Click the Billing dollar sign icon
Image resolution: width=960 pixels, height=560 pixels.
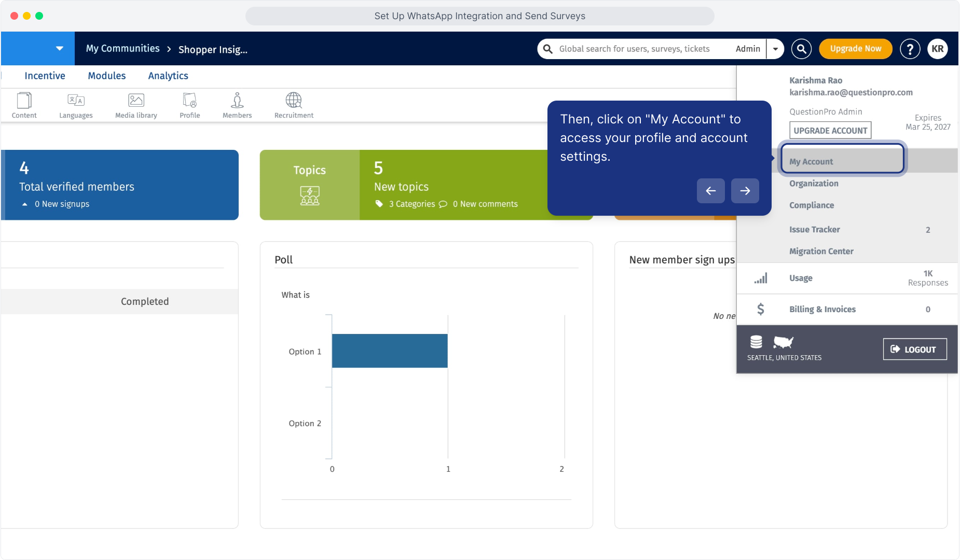pos(761,309)
